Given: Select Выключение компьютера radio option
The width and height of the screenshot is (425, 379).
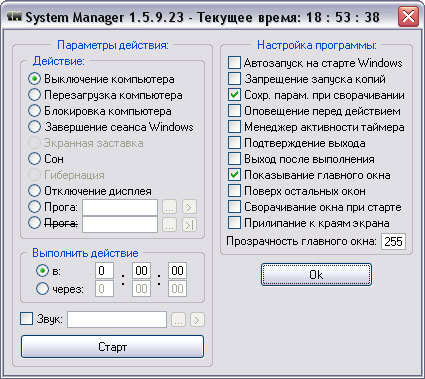Looking at the screenshot, I should (x=34, y=79).
